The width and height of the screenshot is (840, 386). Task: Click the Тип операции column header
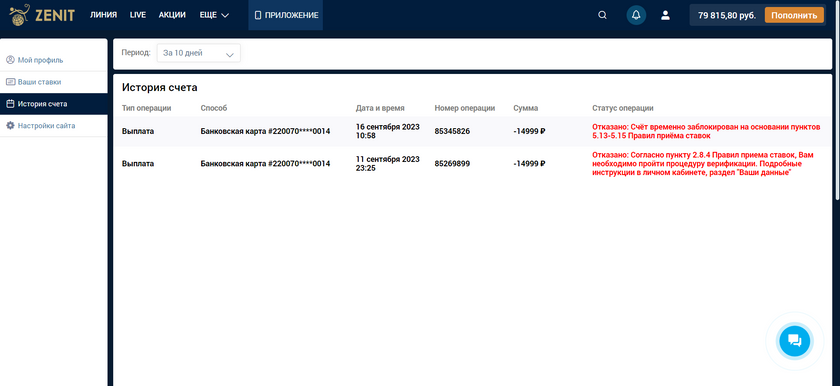147,108
